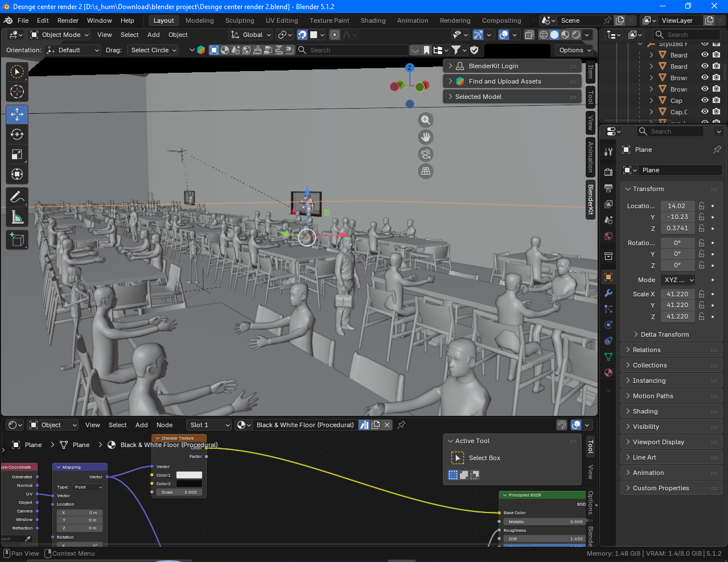Unlink the Black & White Floor material
728x562 pixels.
(x=387, y=425)
